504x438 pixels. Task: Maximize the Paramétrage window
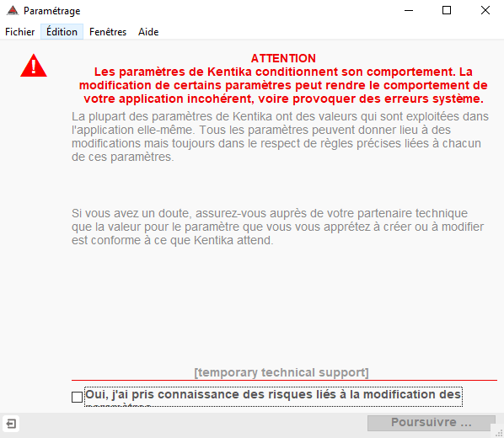447,11
